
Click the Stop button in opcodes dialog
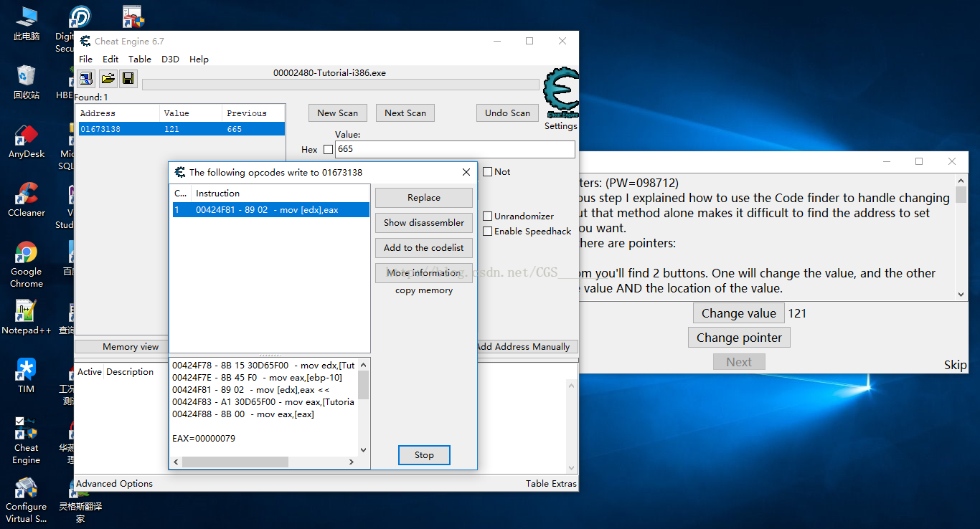pos(423,455)
